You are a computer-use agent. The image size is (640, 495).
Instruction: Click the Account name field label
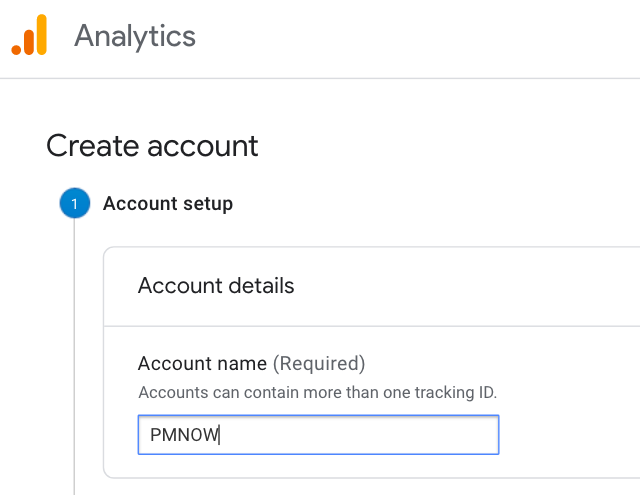202,363
